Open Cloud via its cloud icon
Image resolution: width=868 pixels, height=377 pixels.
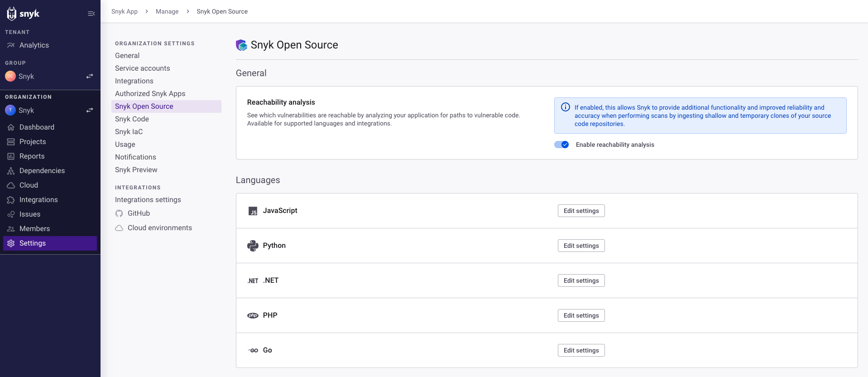point(11,185)
